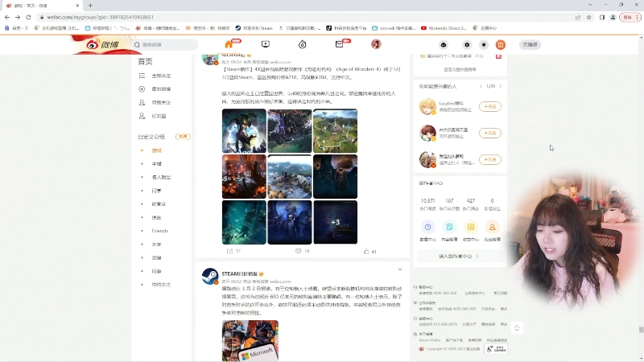Open the green map landscape thumbnail
The image size is (644, 362).
(x=335, y=131)
